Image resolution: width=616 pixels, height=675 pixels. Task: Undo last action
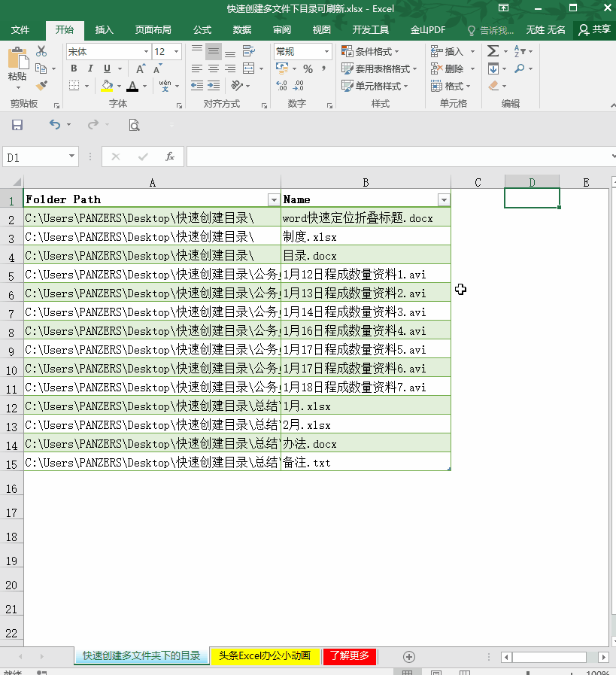tap(55, 125)
